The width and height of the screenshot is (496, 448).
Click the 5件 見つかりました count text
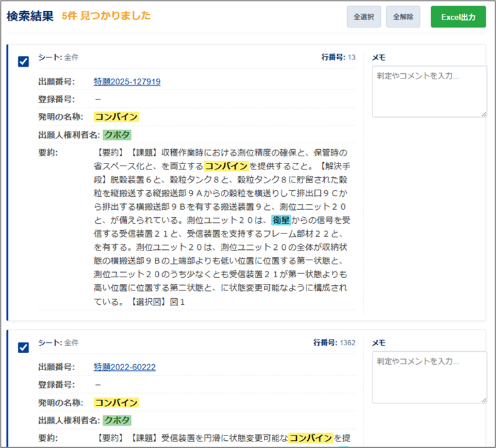click(106, 16)
